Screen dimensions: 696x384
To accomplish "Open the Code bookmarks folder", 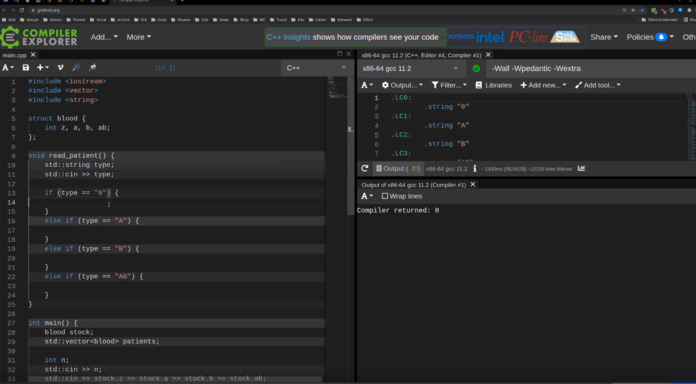I will pos(159,20).
